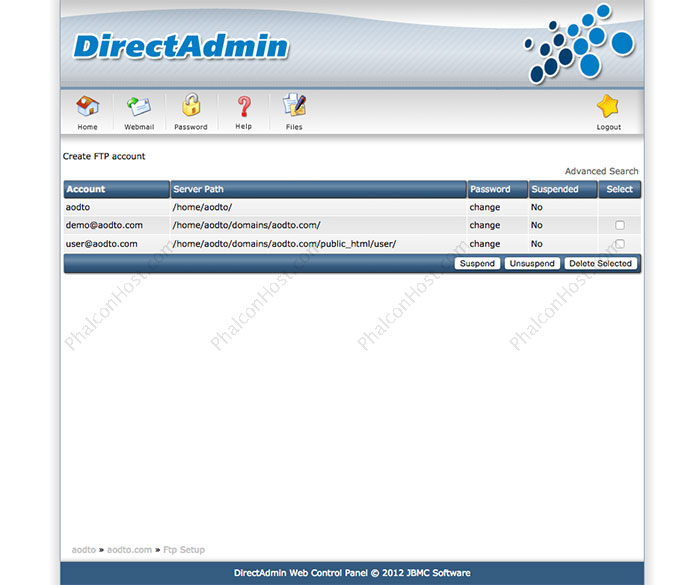The width and height of the screenshot is (700, 585).
Task: Click the DirectAdmin logo
Action: point(181,46)
